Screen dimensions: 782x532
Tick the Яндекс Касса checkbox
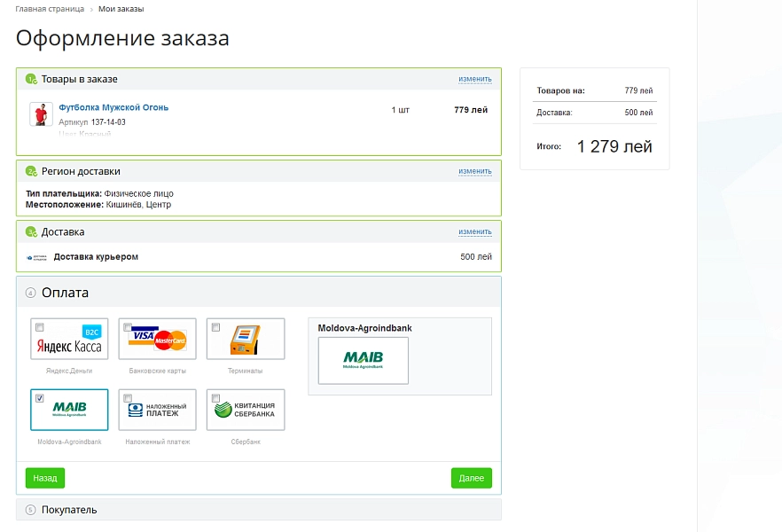(39, 327)
